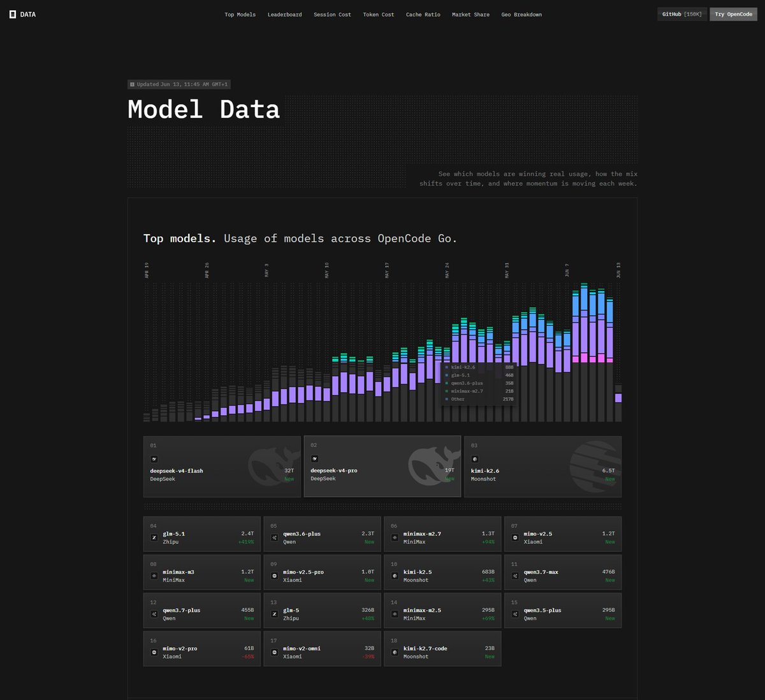Go to the Leaderboard section
Screen dimensions: 765x700
[x=284, y=15]
